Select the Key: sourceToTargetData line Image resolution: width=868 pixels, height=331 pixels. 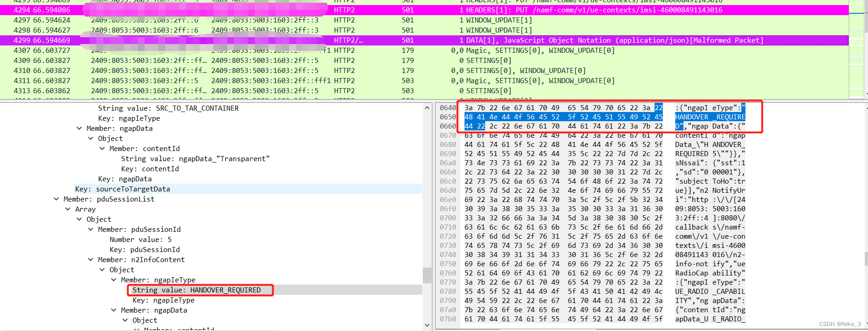click(123, 189)
